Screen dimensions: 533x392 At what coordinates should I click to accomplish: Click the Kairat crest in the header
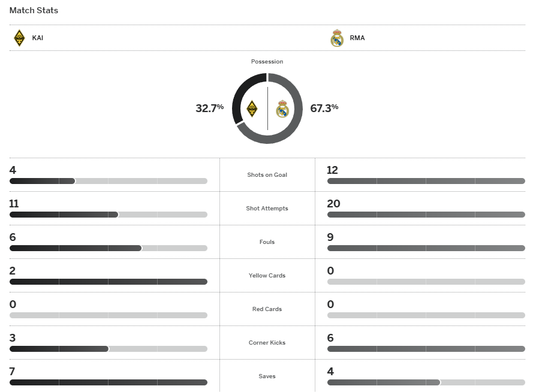(x=19, y=38)
